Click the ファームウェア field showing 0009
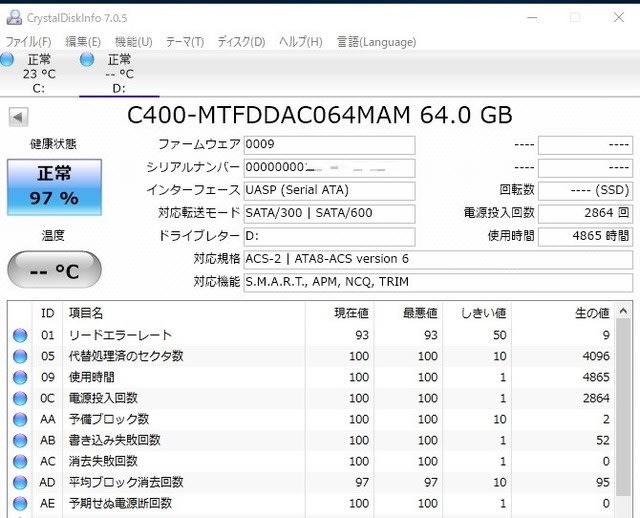 pyautogui.click(x=329, y=145)
